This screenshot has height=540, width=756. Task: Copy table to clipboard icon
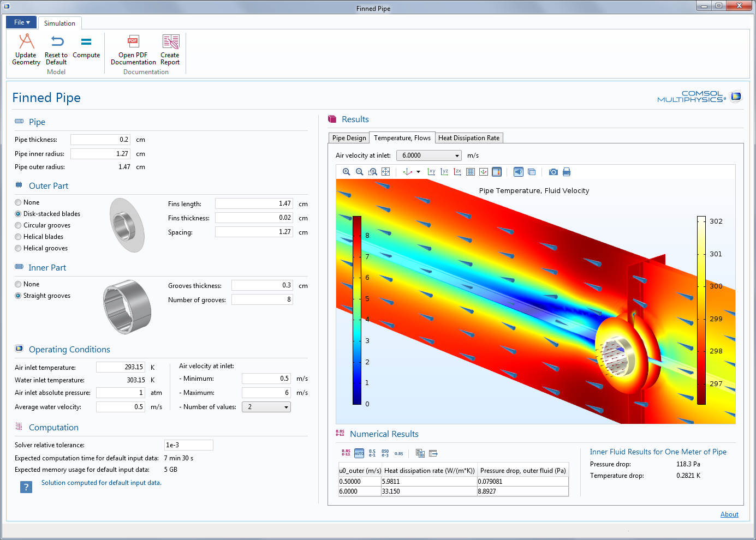coord(420,453)
